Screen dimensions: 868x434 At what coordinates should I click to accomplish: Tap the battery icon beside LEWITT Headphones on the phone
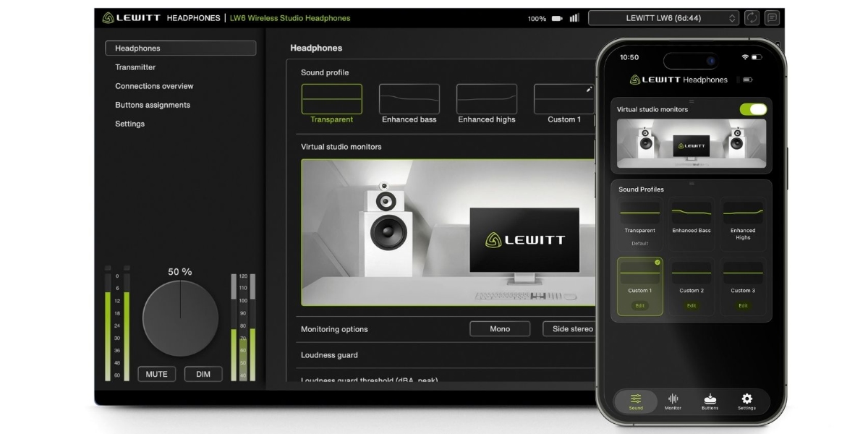(x=747, y=80)
